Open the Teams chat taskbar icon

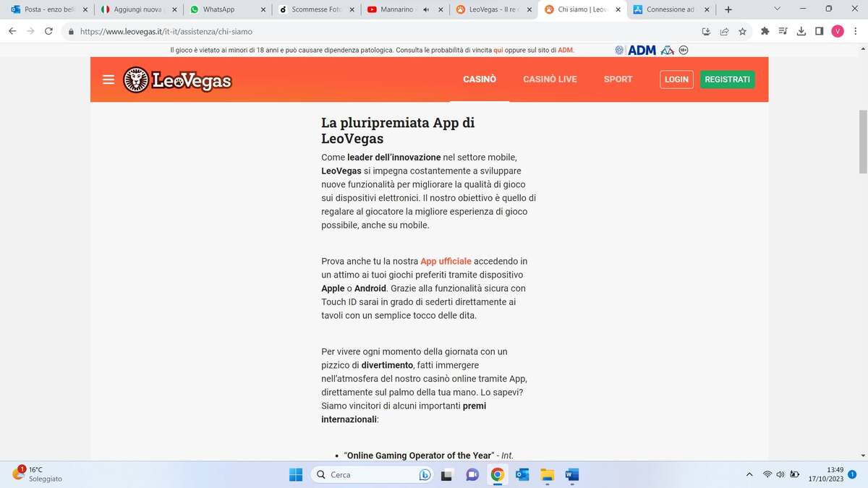point(472,475)
